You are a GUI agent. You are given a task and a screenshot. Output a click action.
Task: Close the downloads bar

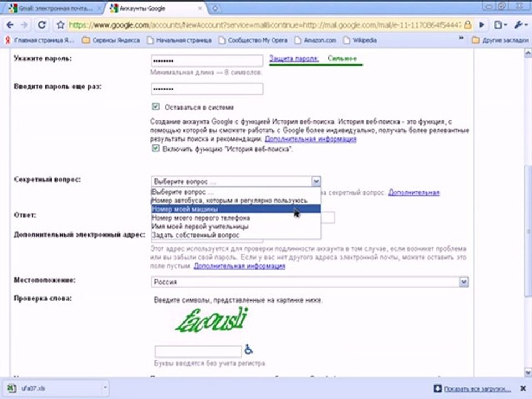pos(523,388)
